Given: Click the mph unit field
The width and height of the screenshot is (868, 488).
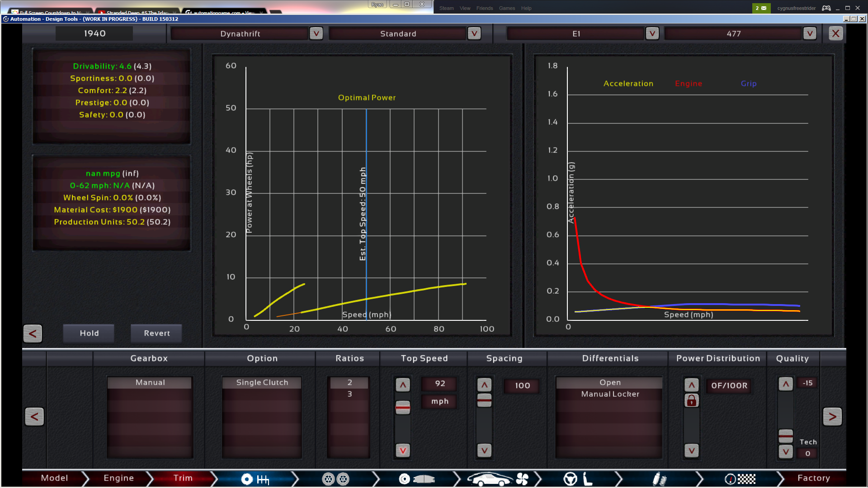Looking at the screenshot, I should pos(440,401).
